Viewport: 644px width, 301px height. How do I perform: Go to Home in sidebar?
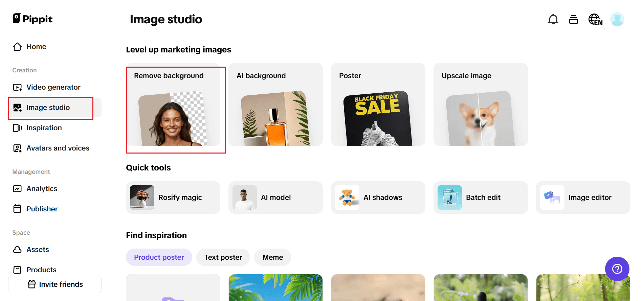coord(55,47)
